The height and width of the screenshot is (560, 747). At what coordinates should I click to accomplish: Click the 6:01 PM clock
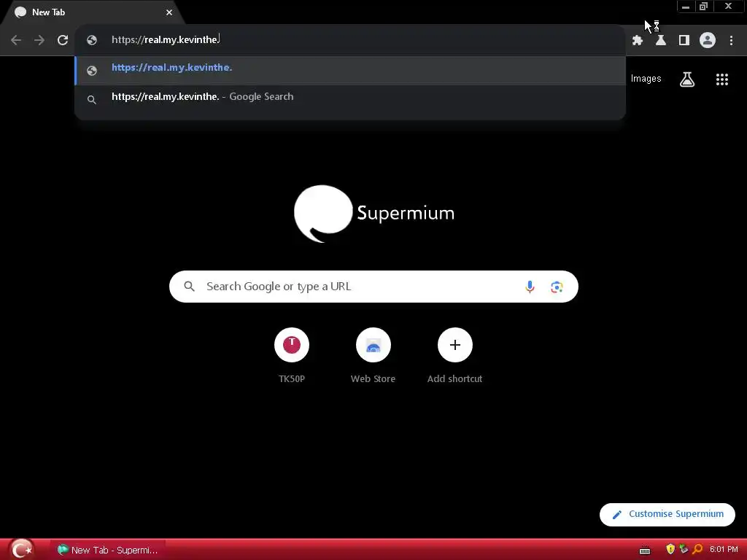[x=723, y=550]
